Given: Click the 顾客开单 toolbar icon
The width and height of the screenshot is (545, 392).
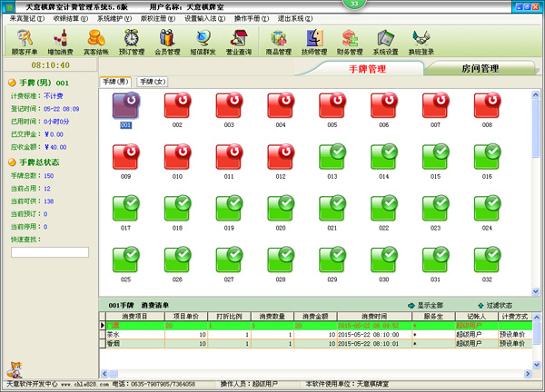Looking at the screenshot, I should pos(25,42).
